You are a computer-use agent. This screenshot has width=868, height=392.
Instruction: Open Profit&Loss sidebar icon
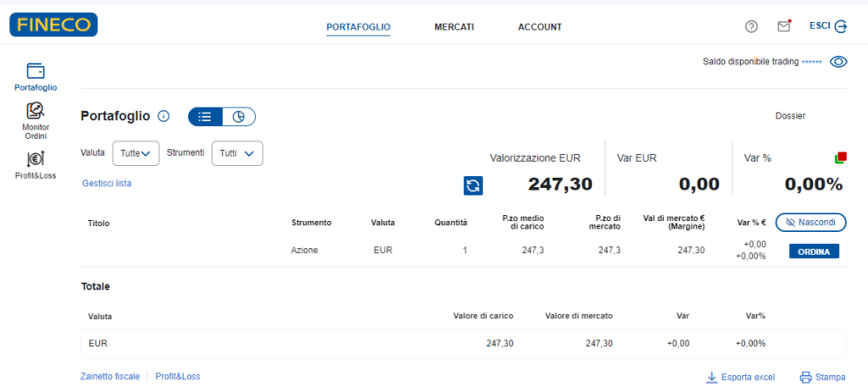pyautogui.click(x=36, y=158)
